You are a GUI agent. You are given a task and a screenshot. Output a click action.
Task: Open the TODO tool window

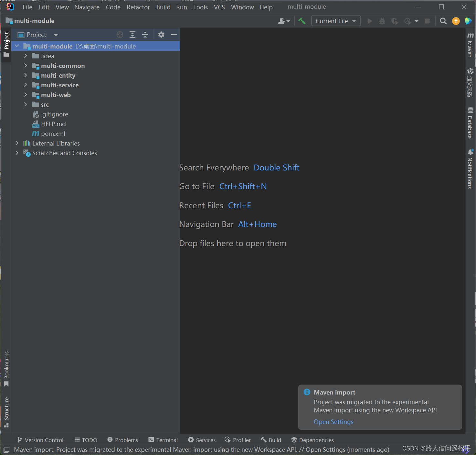[x=86, y=440]
